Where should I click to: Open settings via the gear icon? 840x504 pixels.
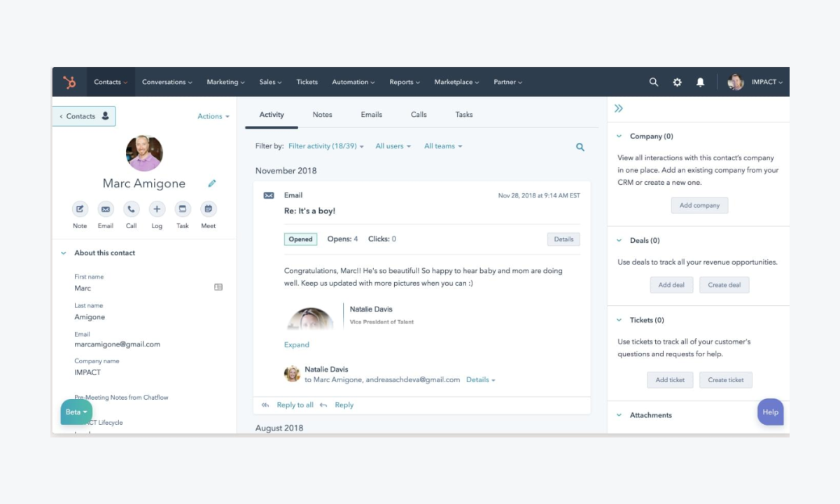click(677, 82)
